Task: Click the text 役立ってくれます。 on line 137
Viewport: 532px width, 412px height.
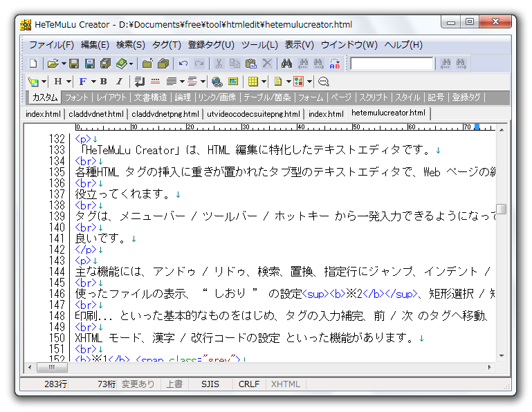Action: pos(122,194)
